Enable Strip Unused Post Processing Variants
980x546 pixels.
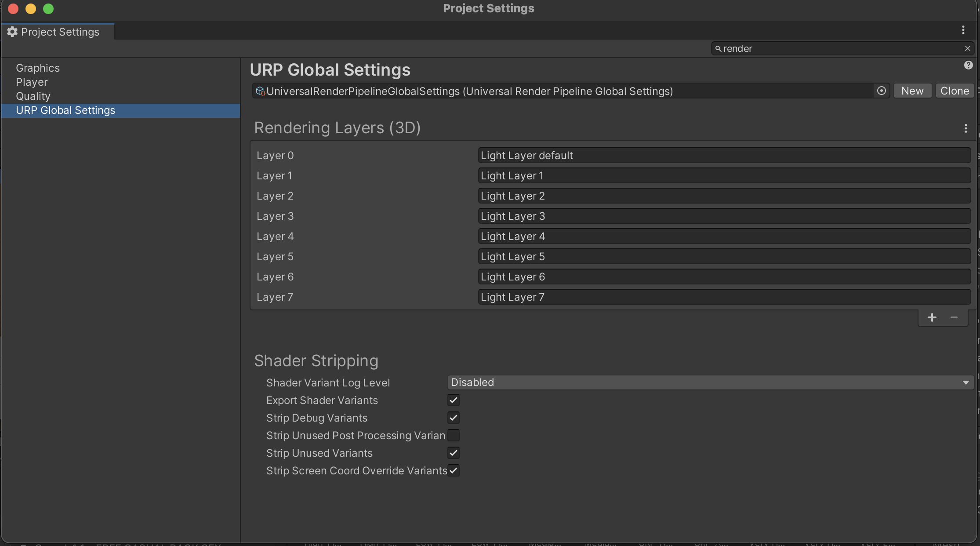454,435
